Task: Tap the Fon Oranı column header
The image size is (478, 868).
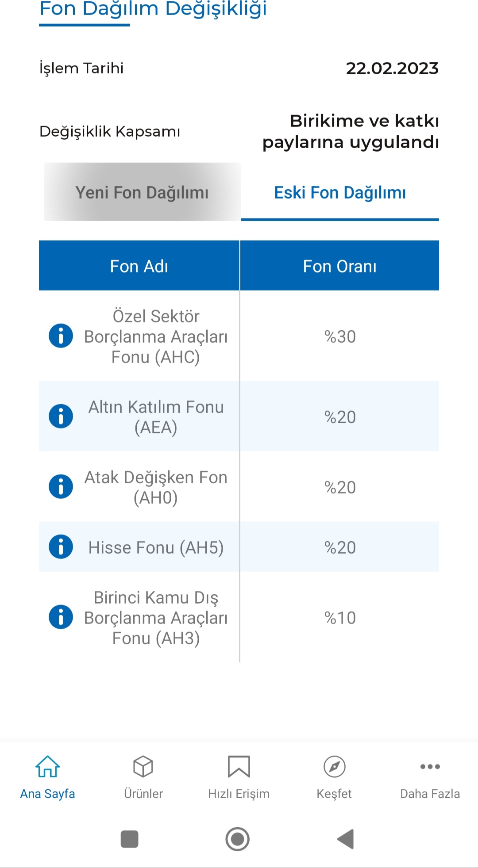Action: point(339,266)
